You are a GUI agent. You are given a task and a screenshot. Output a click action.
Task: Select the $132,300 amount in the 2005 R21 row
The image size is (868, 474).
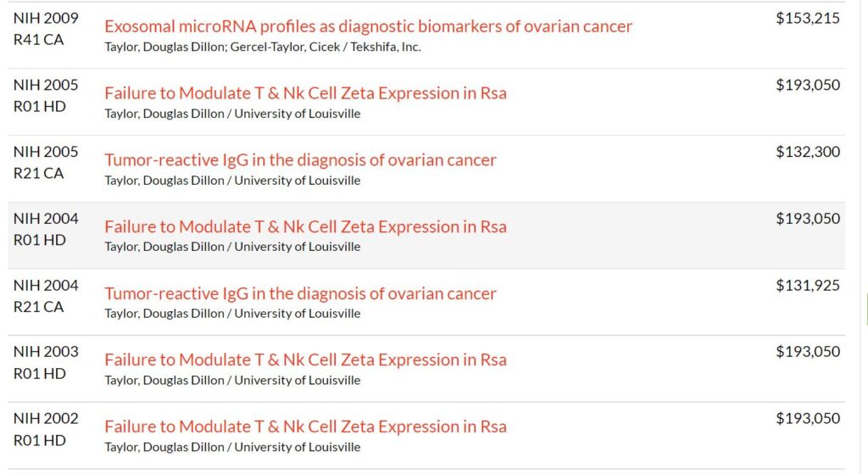point(808,152)
